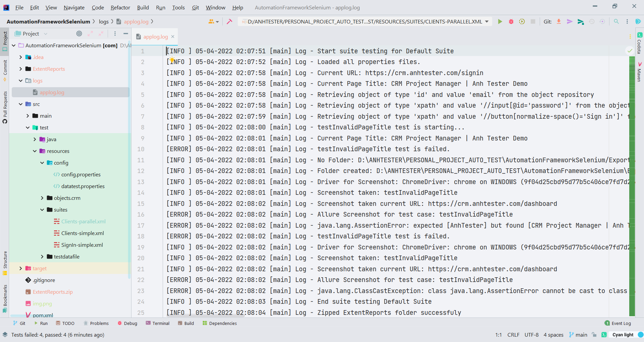Select opened file target icon in Project panel

tap(79, 34)
